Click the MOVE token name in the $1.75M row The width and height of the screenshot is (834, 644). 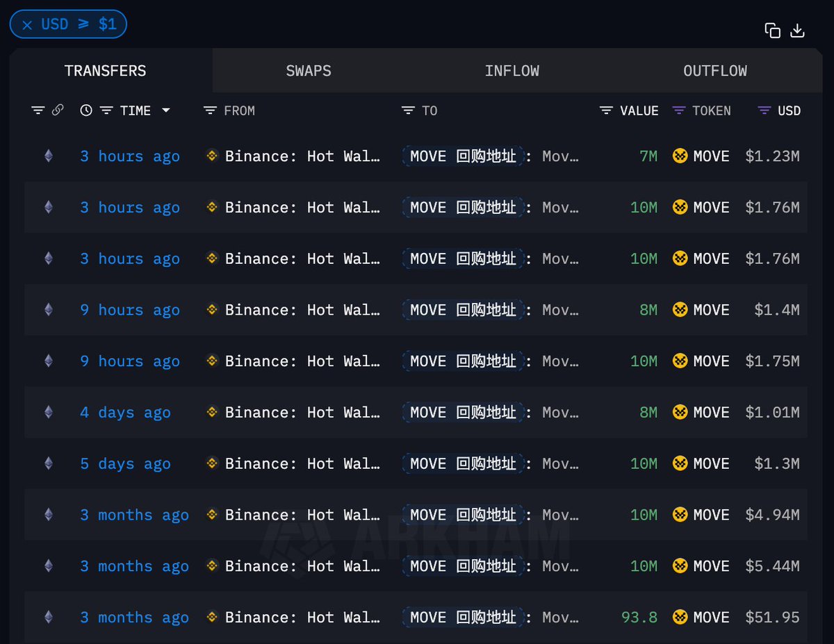(x=711, y=361)
